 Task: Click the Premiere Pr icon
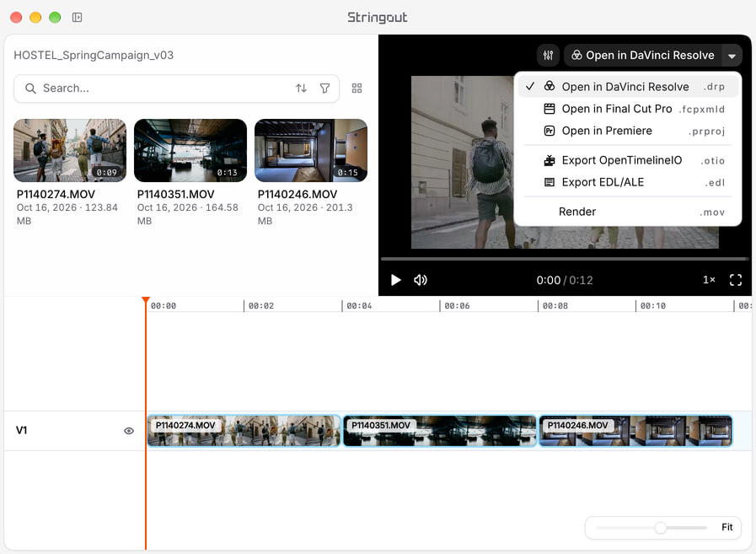point(550,131)
